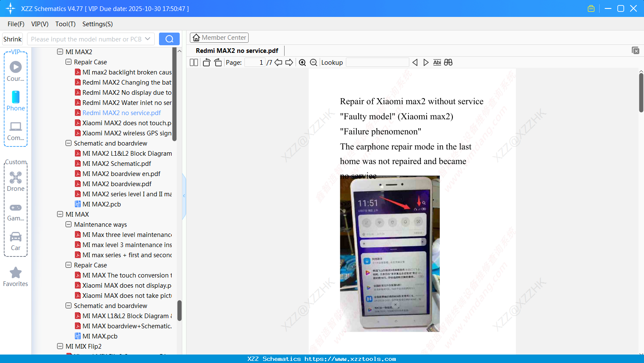Viewport: 644px width, 363px height.
Task: Collapse the MI MIX Flip2 node
Action: point(60,346)
